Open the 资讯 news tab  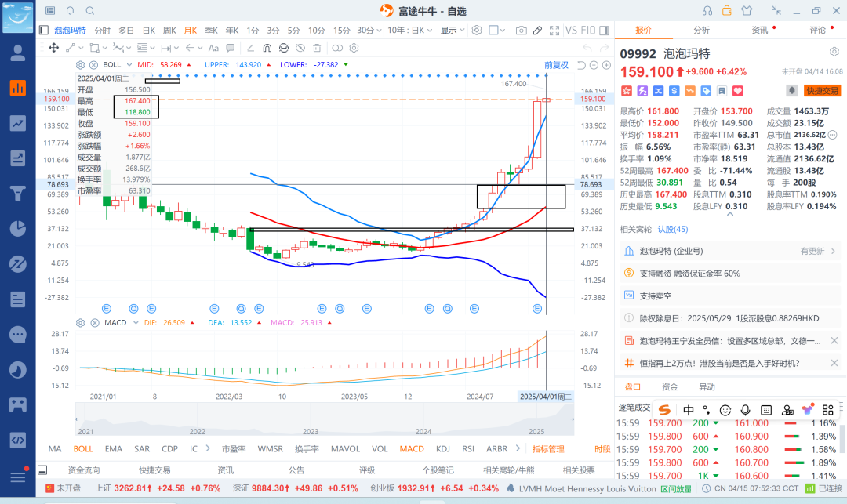(x=759, y=31)
